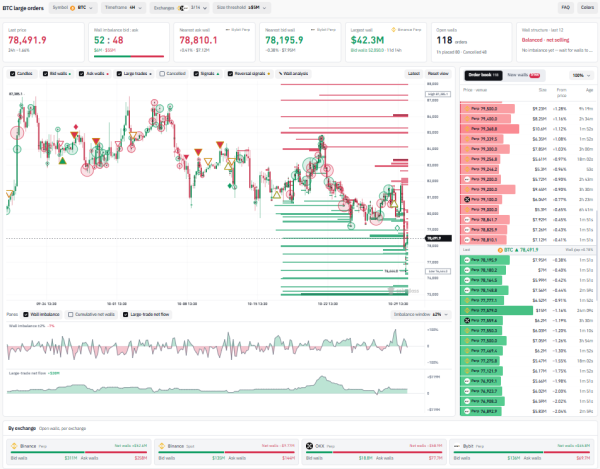Click Binance icon on ask row $9.23M
The height and width of the screenshot is (469, 600).
pos(466,109)
